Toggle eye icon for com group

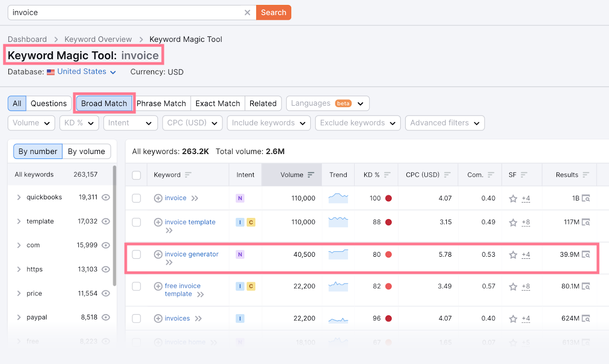[106, 245]
